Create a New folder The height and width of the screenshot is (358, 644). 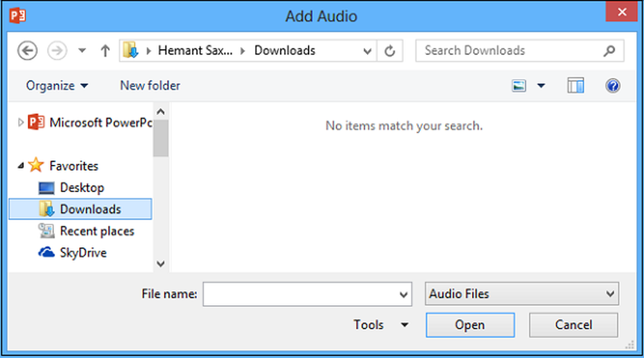pyautogui.click(x=150, y=86)
